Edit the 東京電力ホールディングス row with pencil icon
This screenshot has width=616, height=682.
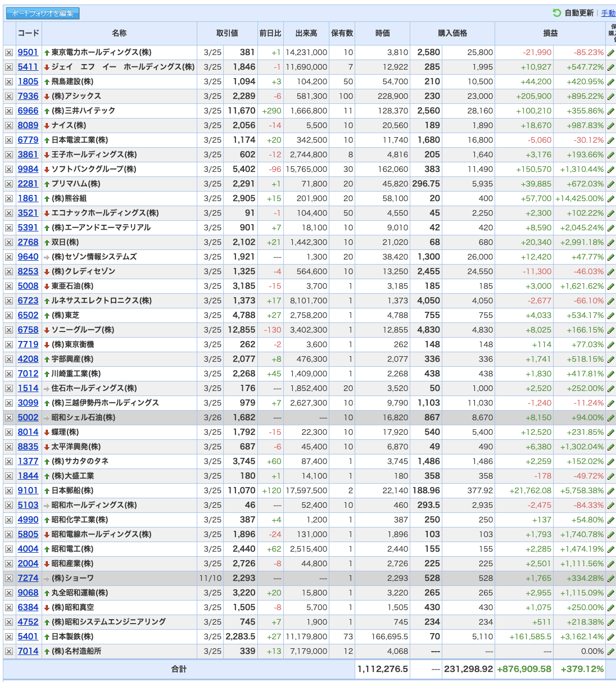pos(611,52)
